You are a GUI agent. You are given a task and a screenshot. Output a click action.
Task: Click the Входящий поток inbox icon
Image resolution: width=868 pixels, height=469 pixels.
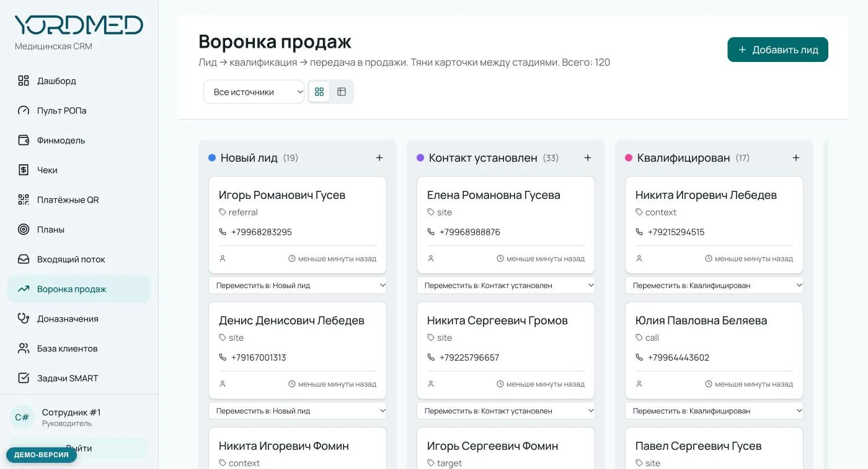coord(24,259)
